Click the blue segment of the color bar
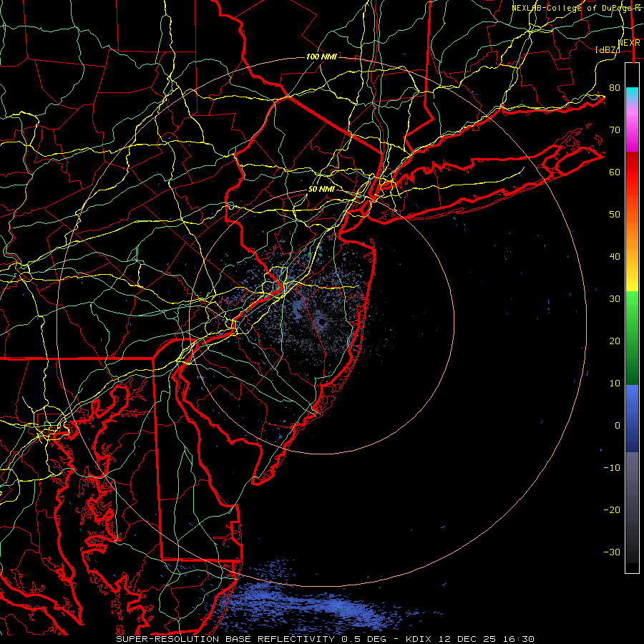The width and height of the screenshot is (644, 644). [632, 419]
